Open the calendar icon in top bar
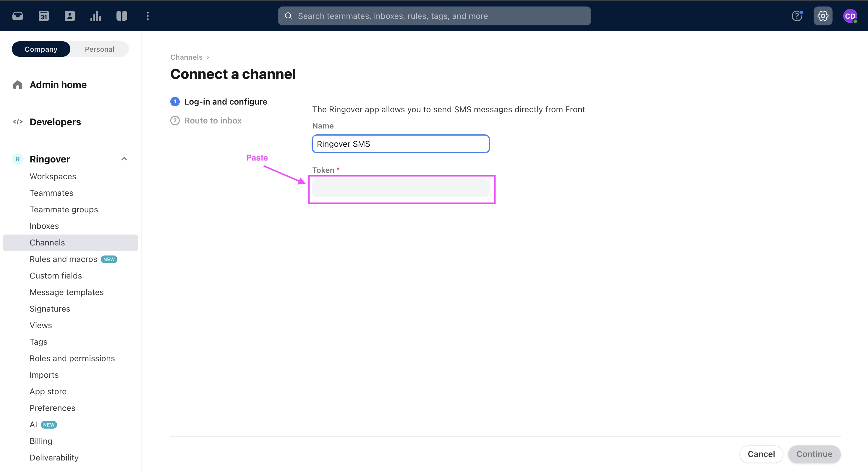The image size is (868, 472). click(x=43, y=16)
